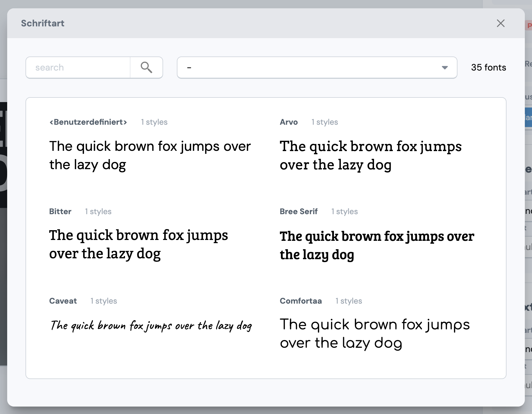Select the Bitter font
Screen dimensions: 532x414
click(60, 211)
